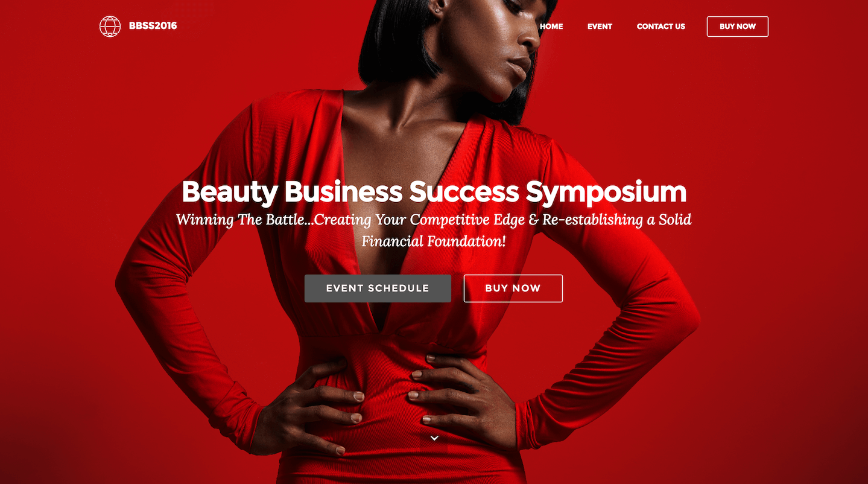This screenshot has width=868, height=484.
Task: Go to the EVENT navigation page
Action: (x=600, y=27)
